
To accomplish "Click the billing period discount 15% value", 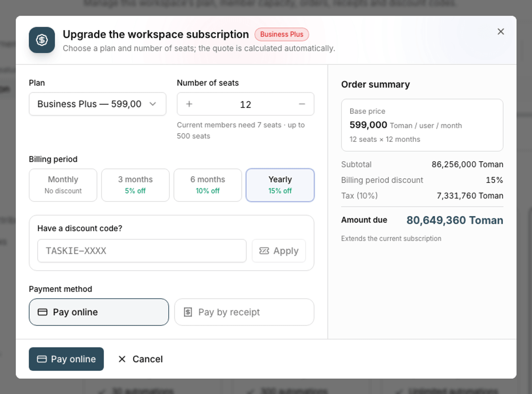I will (494, 180).
